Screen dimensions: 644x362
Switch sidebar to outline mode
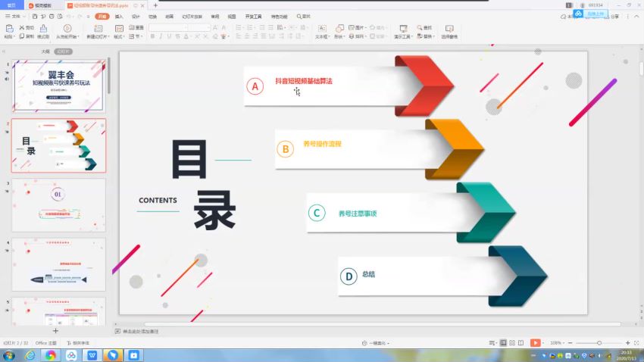coord(45,51)
